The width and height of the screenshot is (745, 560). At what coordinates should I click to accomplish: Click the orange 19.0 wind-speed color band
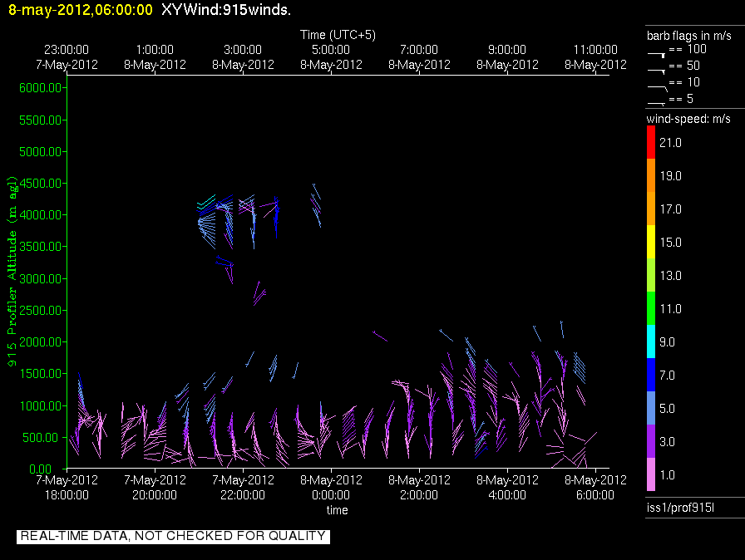(x=650, y=175)
